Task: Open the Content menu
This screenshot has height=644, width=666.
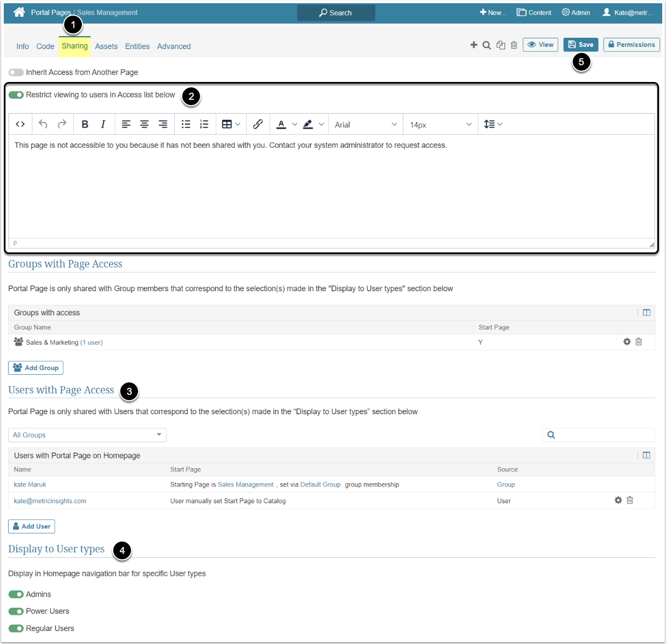Action: (x=534, y=12)
